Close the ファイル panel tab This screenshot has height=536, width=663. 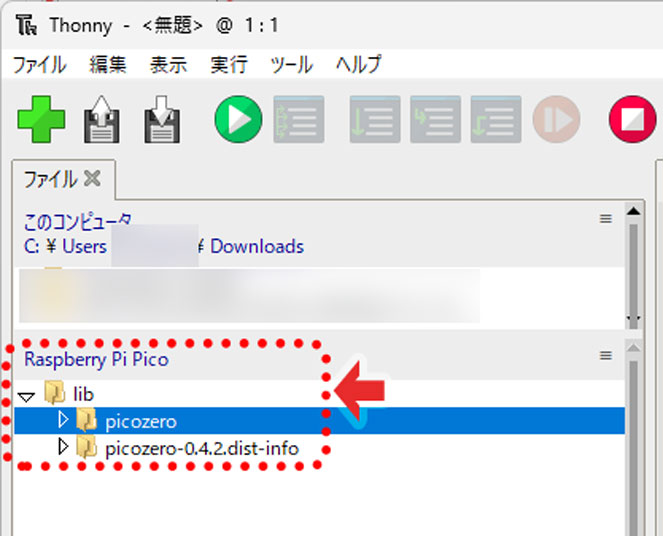tap(93, 178)
